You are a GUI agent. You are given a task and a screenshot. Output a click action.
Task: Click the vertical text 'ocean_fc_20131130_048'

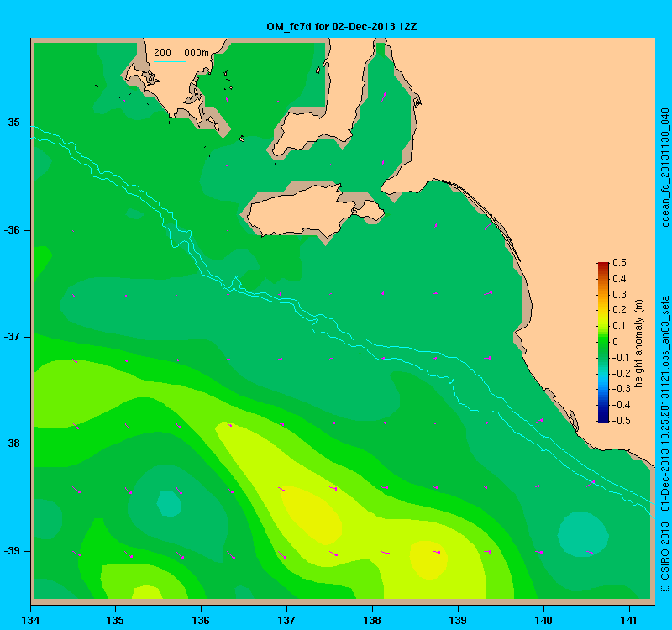click(x=664, y=167)
